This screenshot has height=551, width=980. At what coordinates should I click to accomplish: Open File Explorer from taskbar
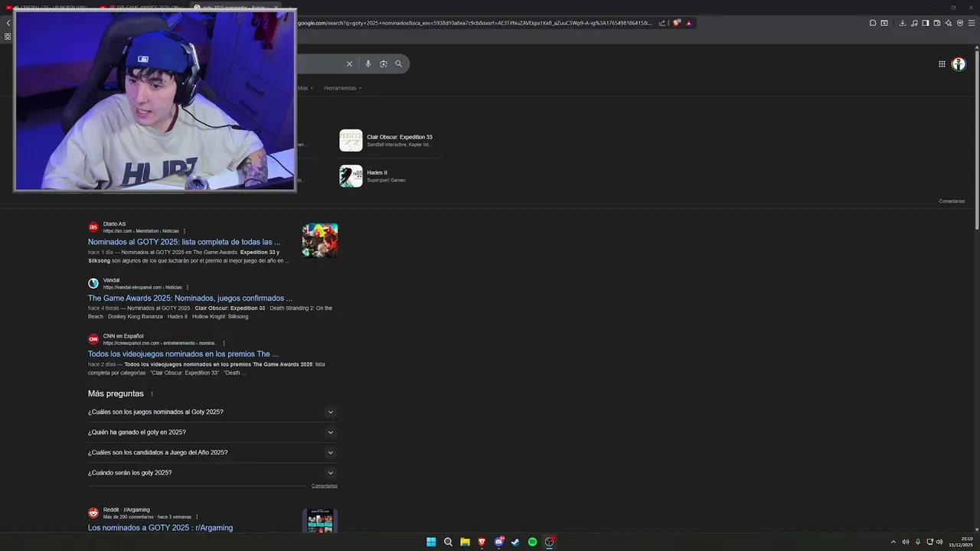tap(465, 542)
